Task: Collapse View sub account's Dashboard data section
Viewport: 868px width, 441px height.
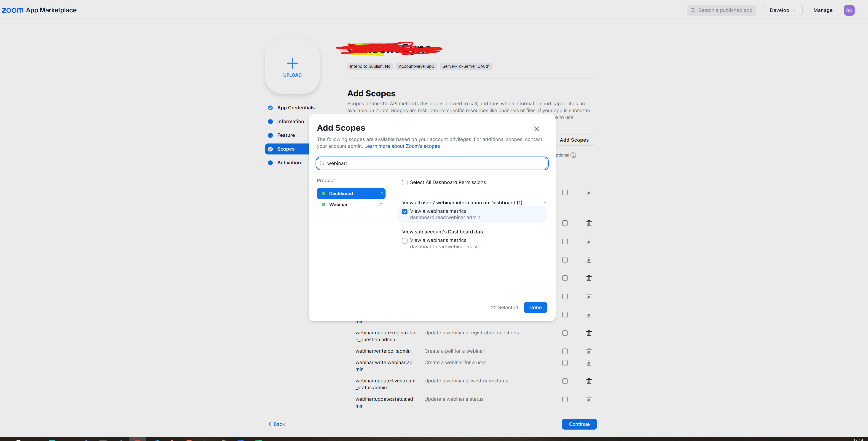Action: pyautogui.click(x=545, y=232)
